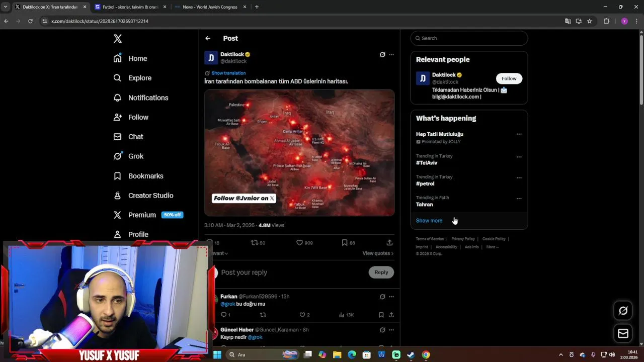Viewport: 644px width, 362px height.
Task: Click View quotes link
Action: [x=378, y=253]
